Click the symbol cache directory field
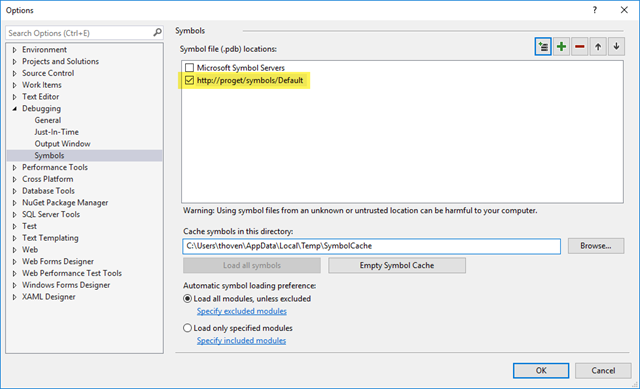This screenshot has width=640, height=389. click(x=371, y=246)
